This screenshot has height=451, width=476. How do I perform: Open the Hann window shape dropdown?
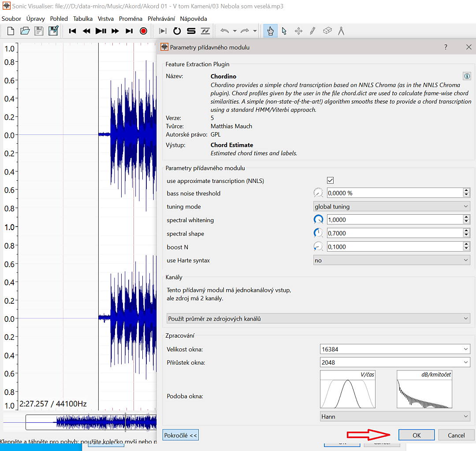point(395,416)
